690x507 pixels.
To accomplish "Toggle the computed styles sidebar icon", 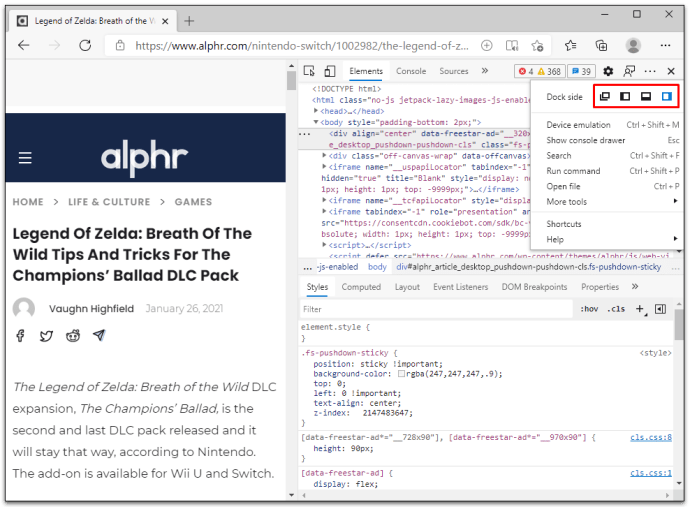I will coord(660,309).
